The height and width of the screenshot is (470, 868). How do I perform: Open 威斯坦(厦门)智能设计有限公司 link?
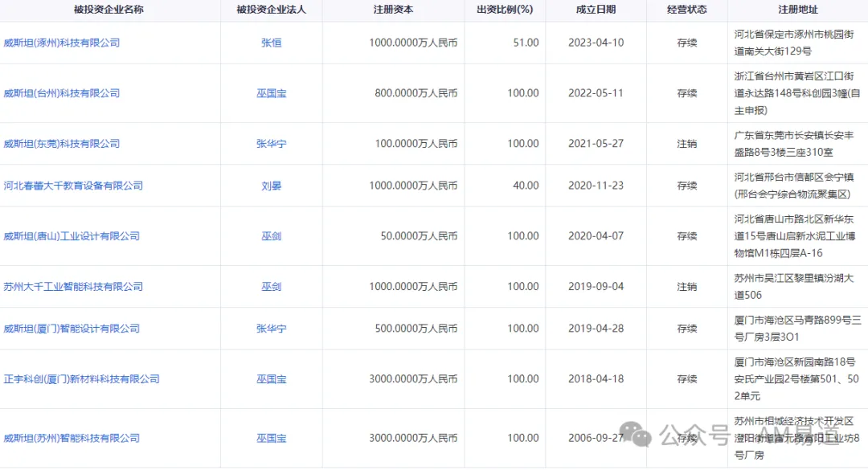tap(72, 329)
